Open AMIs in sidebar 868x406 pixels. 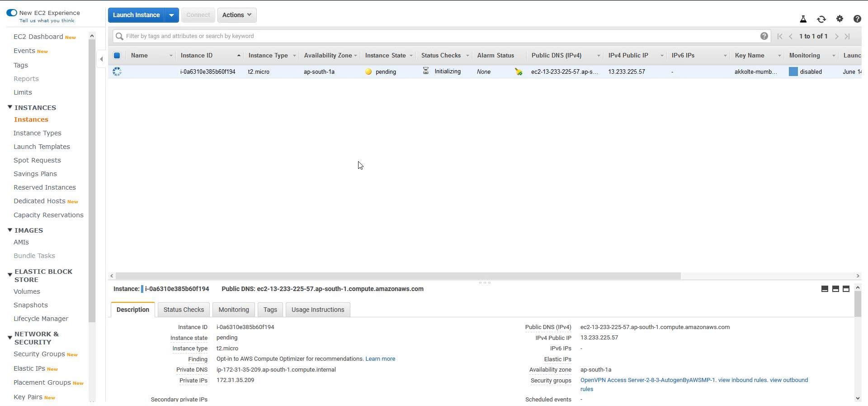(x=21, y=242)
